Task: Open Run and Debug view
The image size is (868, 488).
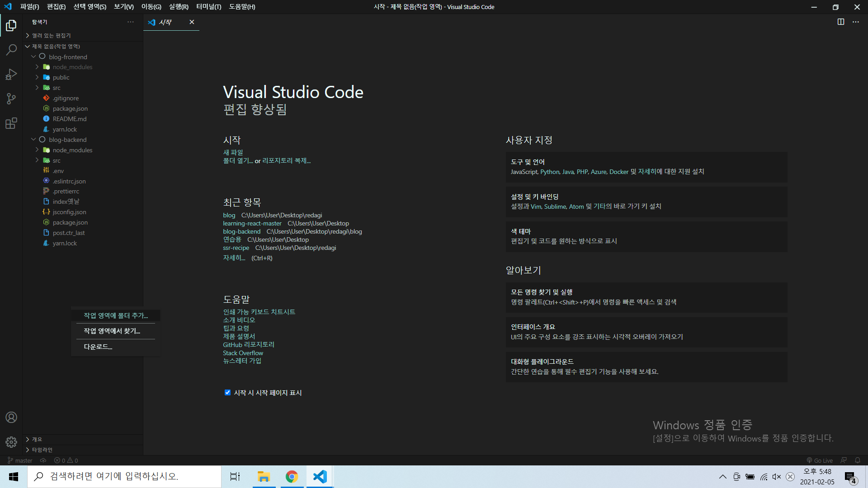Action: click(x=11, y=74)
